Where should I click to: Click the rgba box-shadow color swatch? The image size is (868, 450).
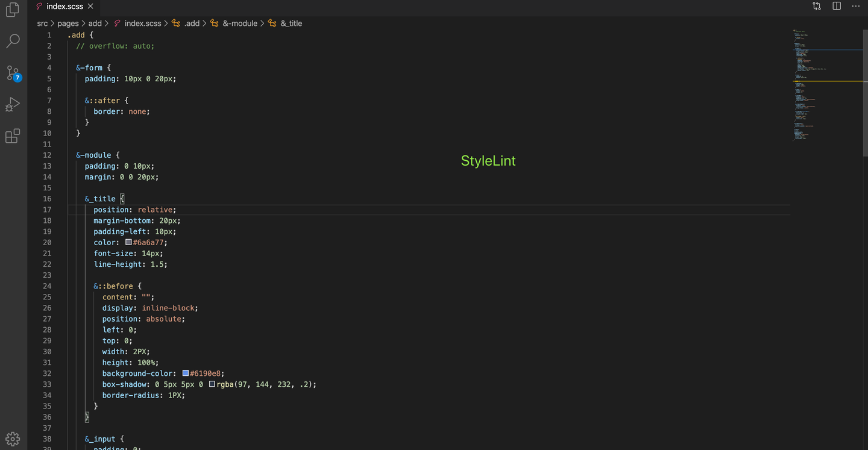pos(212,384)
